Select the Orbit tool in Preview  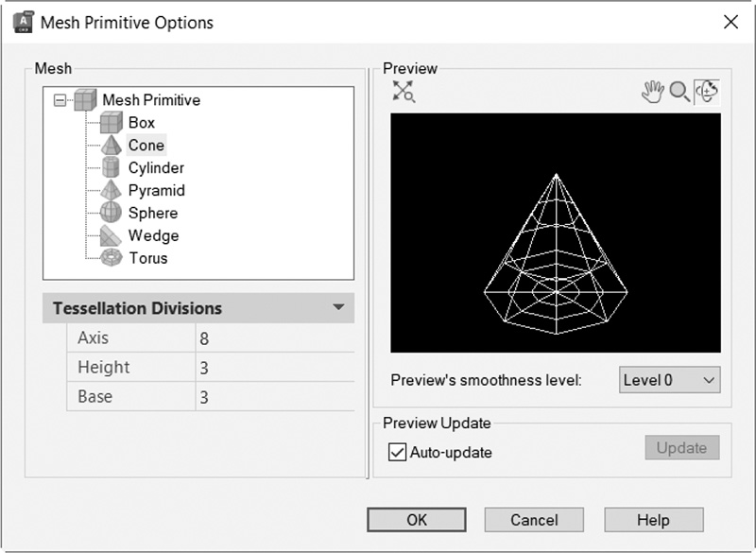point(707,92)
